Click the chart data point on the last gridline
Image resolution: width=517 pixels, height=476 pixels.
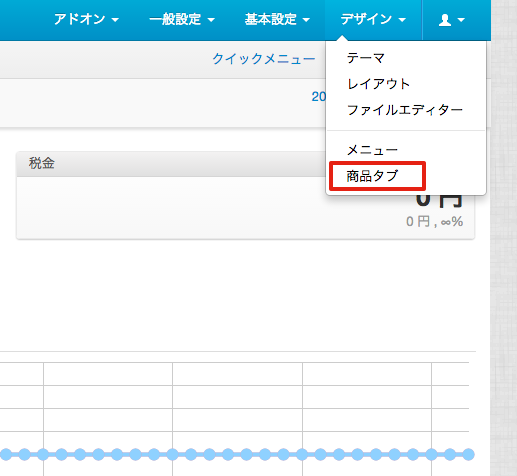tap(432, 454)
